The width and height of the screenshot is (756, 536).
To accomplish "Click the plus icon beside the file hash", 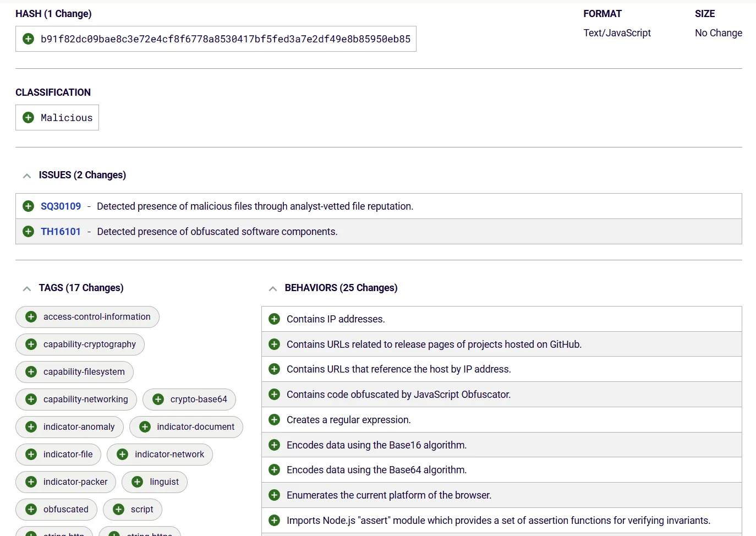I will pos(28,39).
